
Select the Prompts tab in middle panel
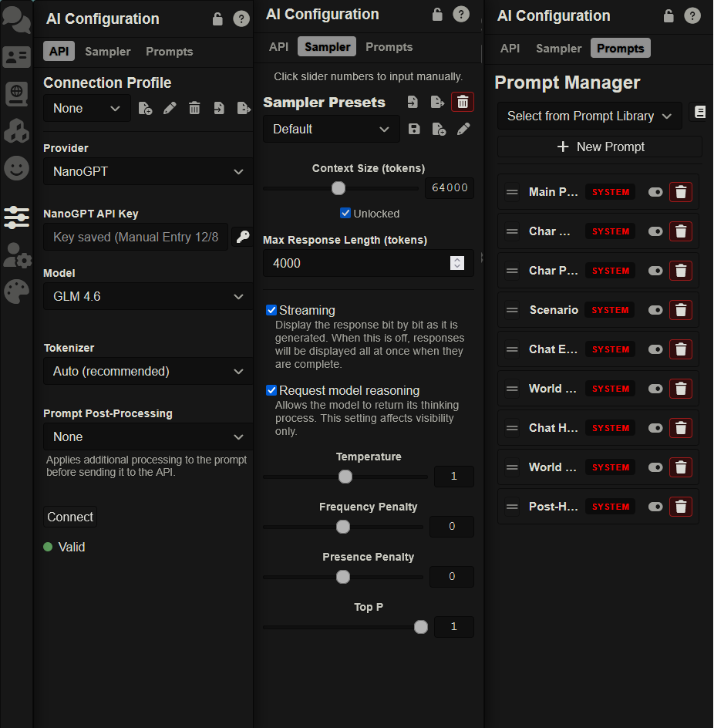click(x=389, y=46)
